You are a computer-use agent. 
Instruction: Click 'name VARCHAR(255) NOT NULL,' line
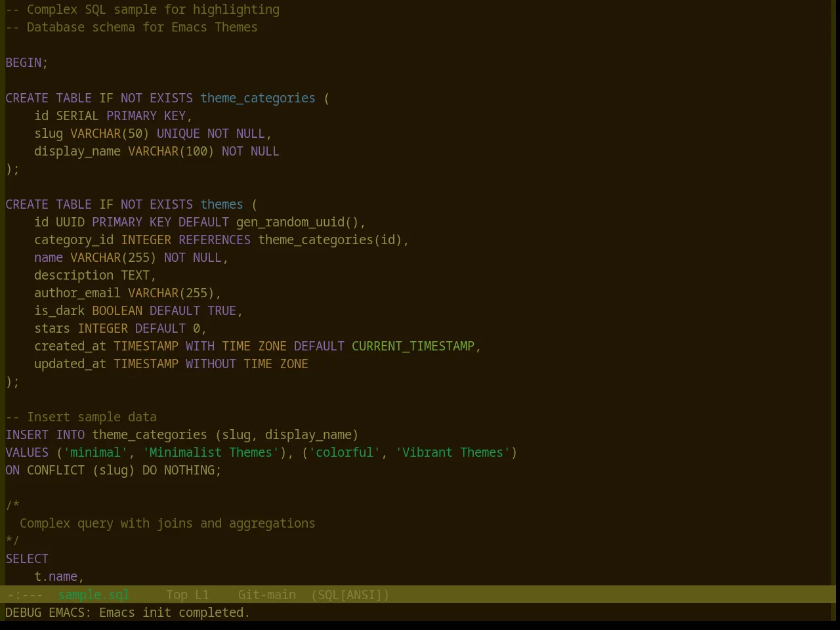(131, 257)
